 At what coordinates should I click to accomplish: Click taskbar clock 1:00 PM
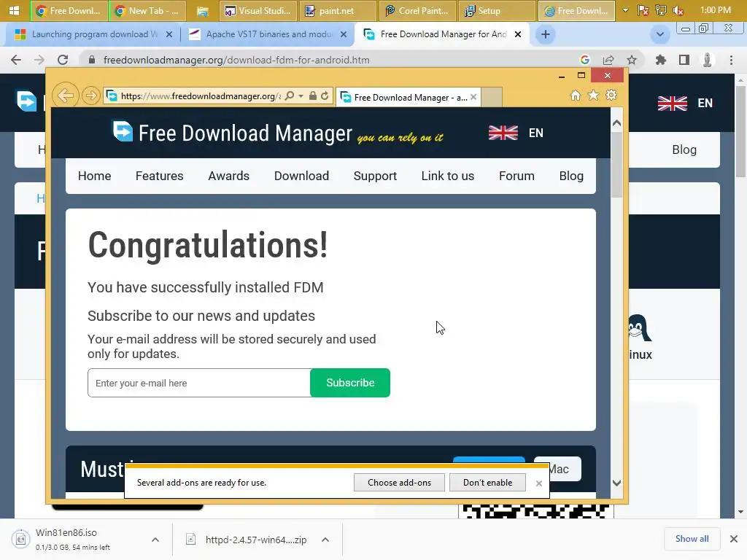point(715,10)
